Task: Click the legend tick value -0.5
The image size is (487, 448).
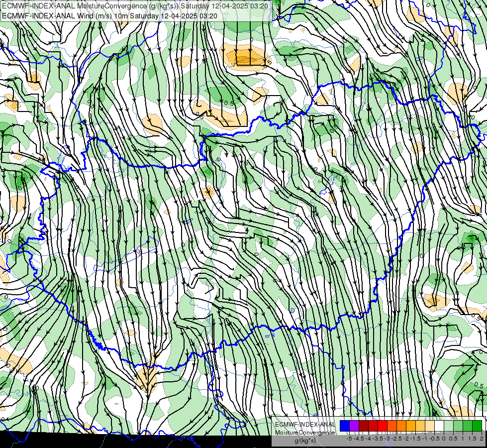Action: (434, 439)
